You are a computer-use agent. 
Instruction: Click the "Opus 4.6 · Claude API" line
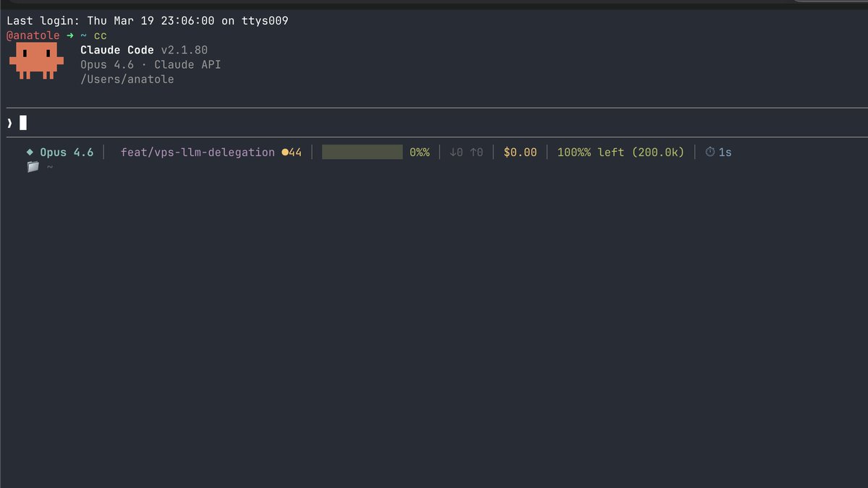(x=150, y=64)
